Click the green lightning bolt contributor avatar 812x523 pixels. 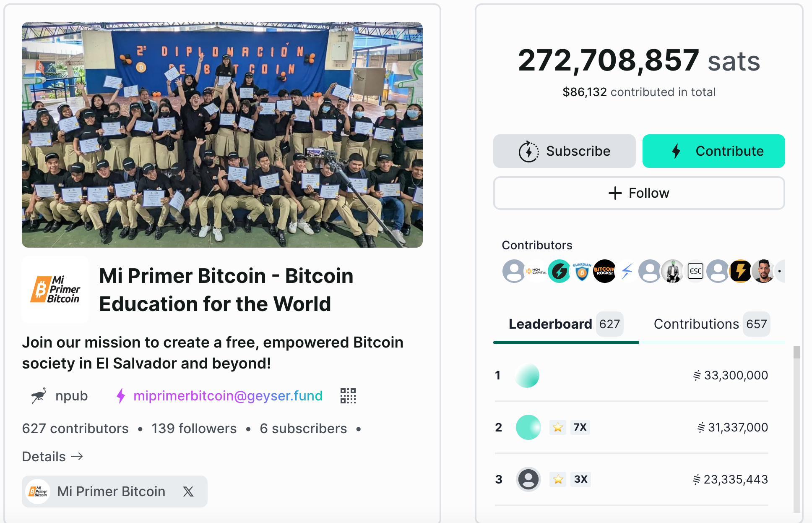tap(559, 271)
